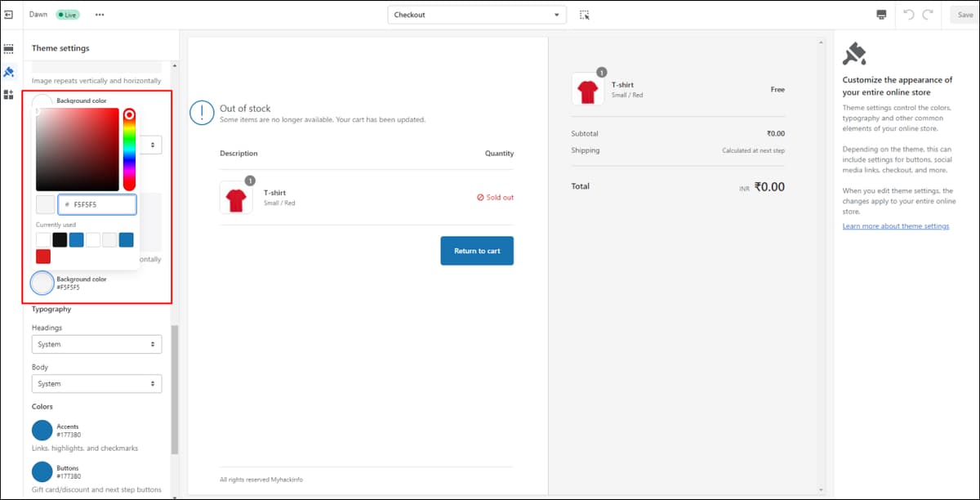Open the Body font System dropdown
Viewport: 980px width, 500px height.
[x=96, y=383]
